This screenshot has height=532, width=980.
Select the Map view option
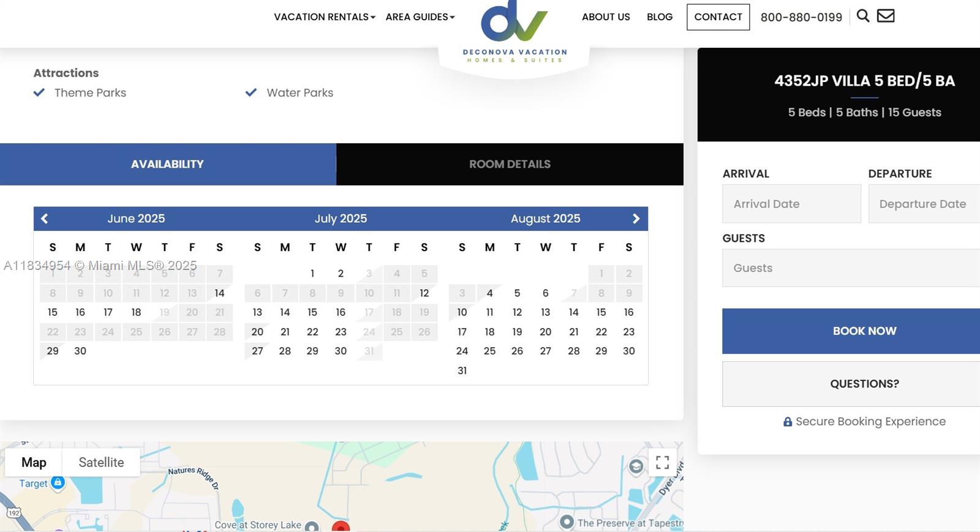34,462
